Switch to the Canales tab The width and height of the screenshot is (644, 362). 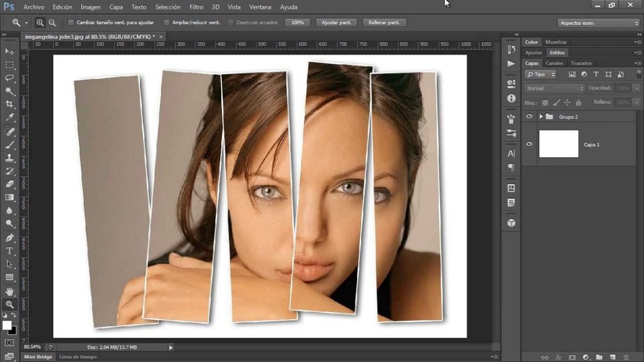click(x=554, y=63)
